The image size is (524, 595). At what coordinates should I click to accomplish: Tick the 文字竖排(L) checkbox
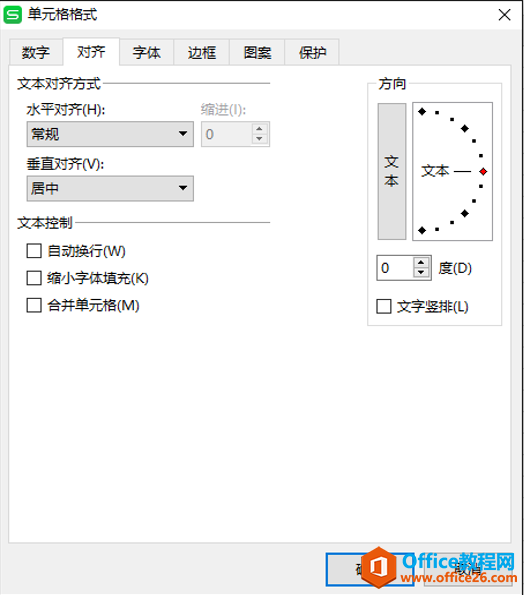point(384,306)
